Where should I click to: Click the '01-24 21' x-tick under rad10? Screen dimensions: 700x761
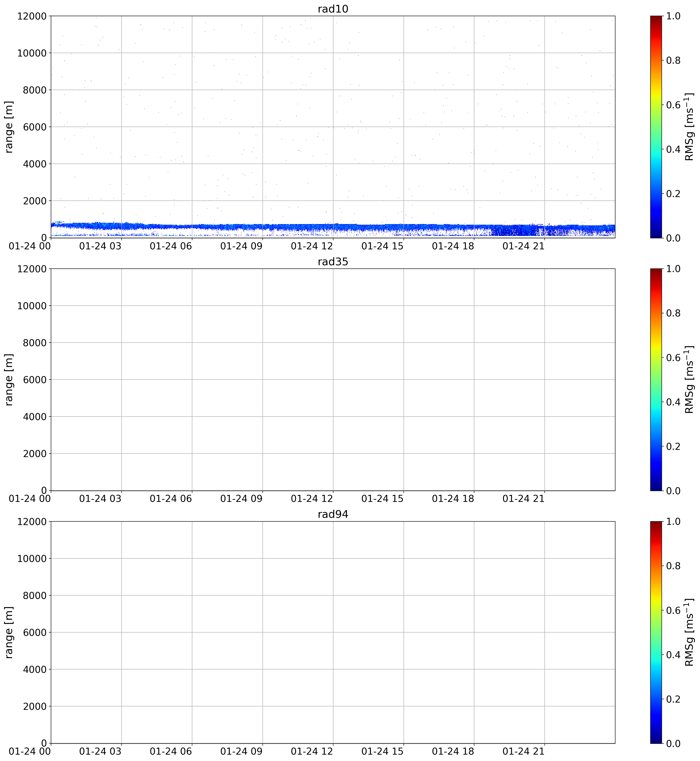[523, 246]
